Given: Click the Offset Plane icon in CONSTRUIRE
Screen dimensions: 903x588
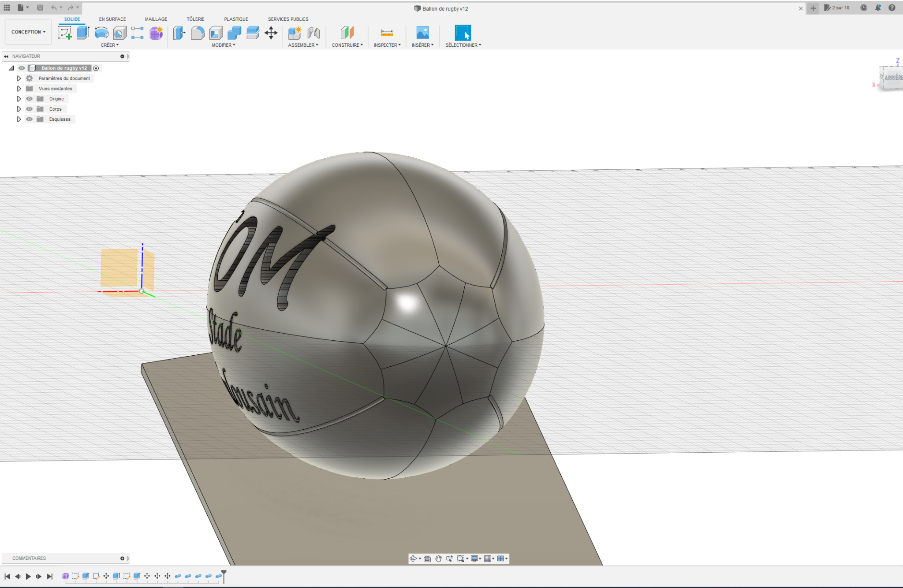Looking at the screenshot, I should (347, 33).
